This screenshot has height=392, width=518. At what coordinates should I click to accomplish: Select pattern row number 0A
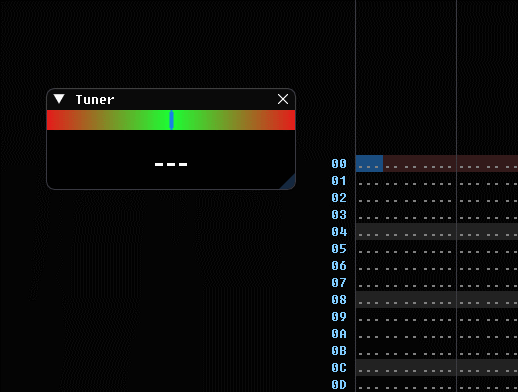(339, 334)
